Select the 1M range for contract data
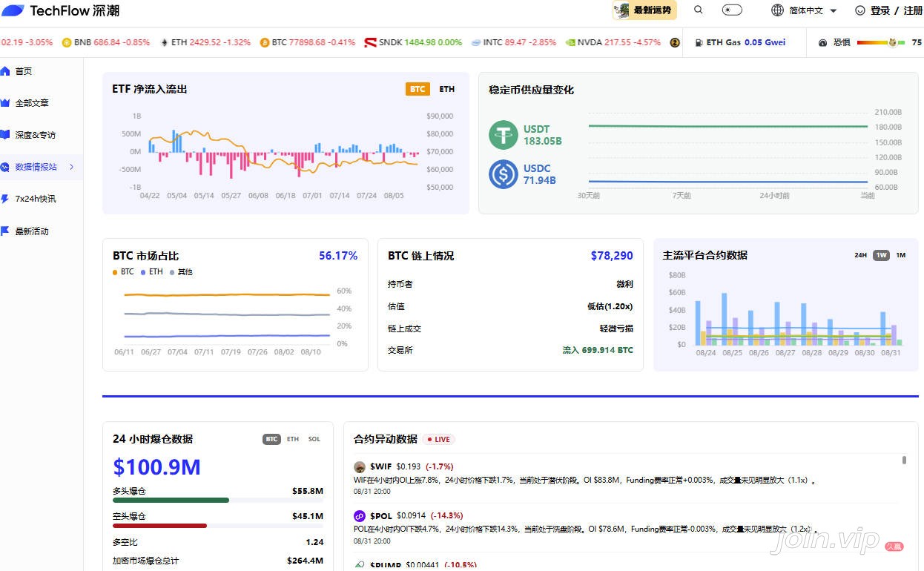924x571 pixels. point(900,255)
